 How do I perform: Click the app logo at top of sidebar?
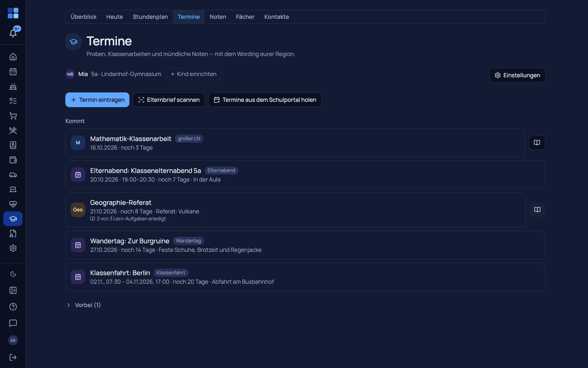tap(13, 13)
